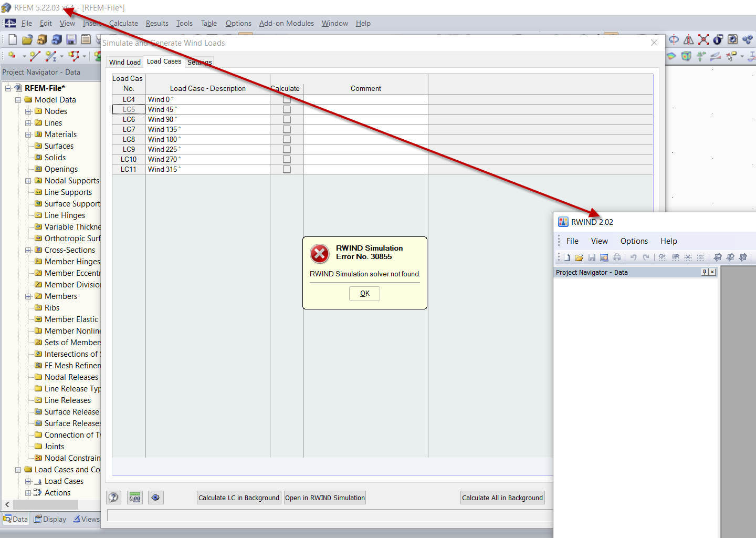
Task: Collapse the Model Data tree node
Action: [x=18, y=100]
